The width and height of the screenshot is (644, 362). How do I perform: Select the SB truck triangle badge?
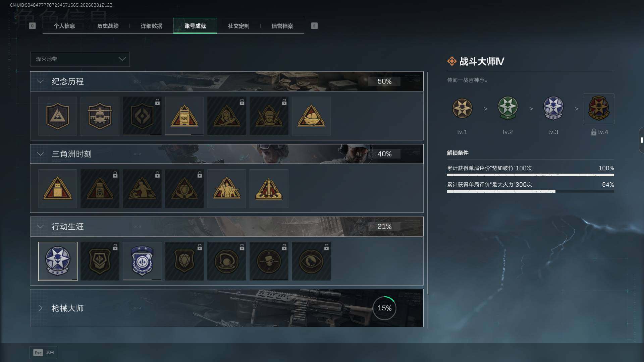pyautogui.click(x=184, y=116)
